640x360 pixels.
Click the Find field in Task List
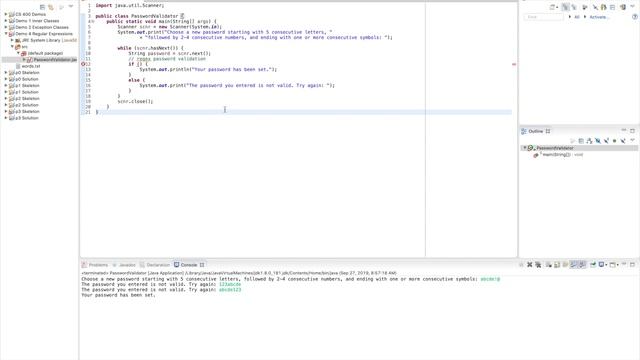(x=543, y=17)
